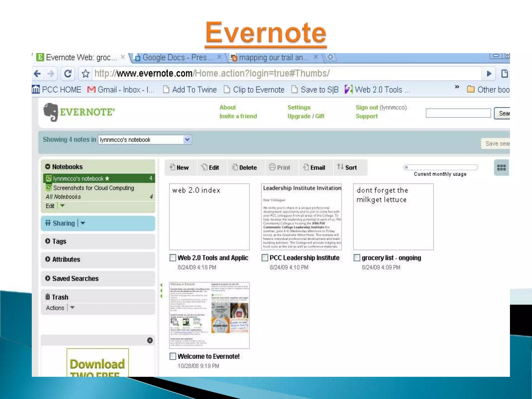Open the page menu icon in toolbar
Screen dimensions: 532x399
point(504,74)
